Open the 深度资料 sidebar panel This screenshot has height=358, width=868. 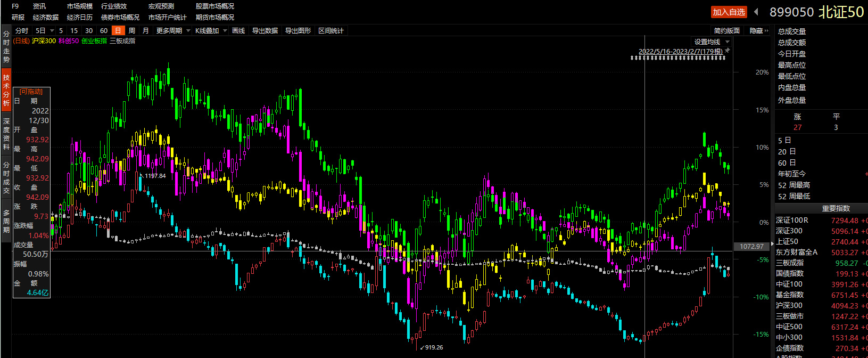[6, 134]
